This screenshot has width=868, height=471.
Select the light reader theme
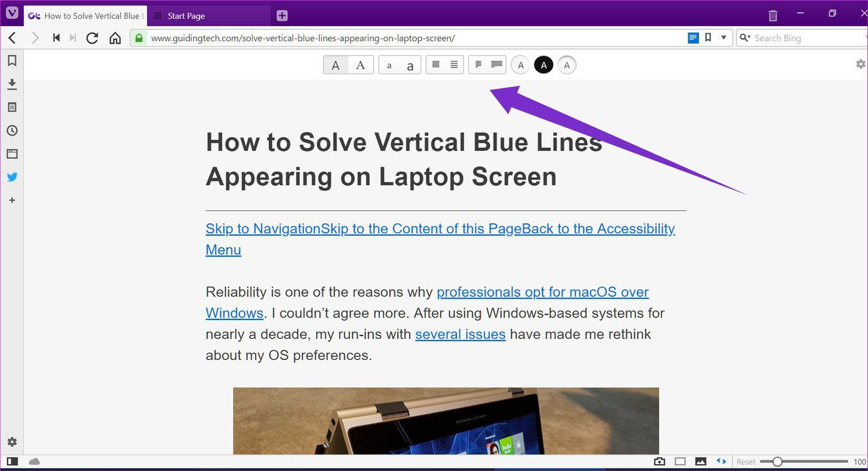[x=520, y=65]
